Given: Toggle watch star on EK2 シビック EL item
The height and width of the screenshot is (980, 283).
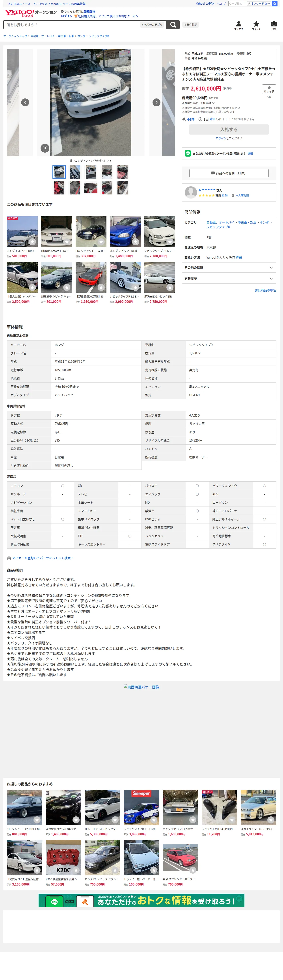Looking at the screenshot, I should pos(101,242).
